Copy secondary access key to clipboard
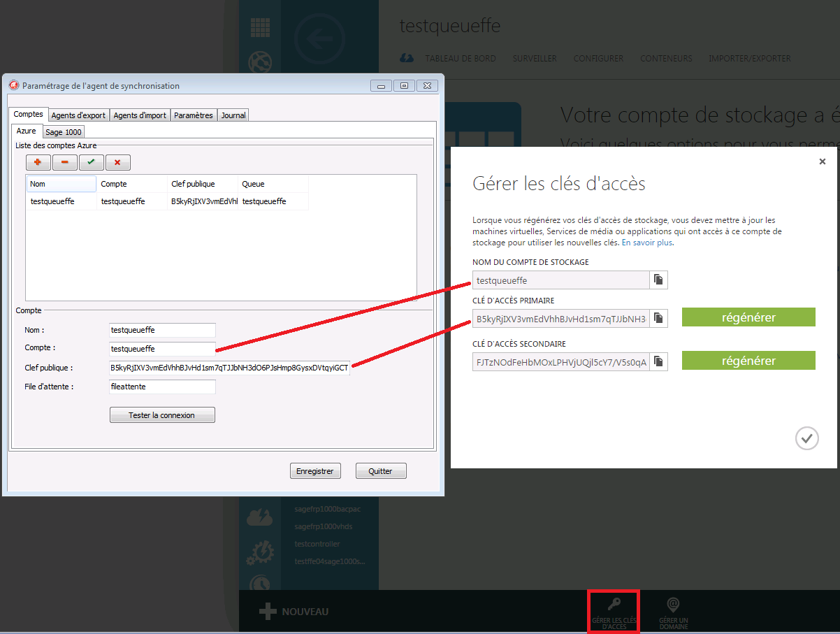The image size is (840, 634). 658,361
